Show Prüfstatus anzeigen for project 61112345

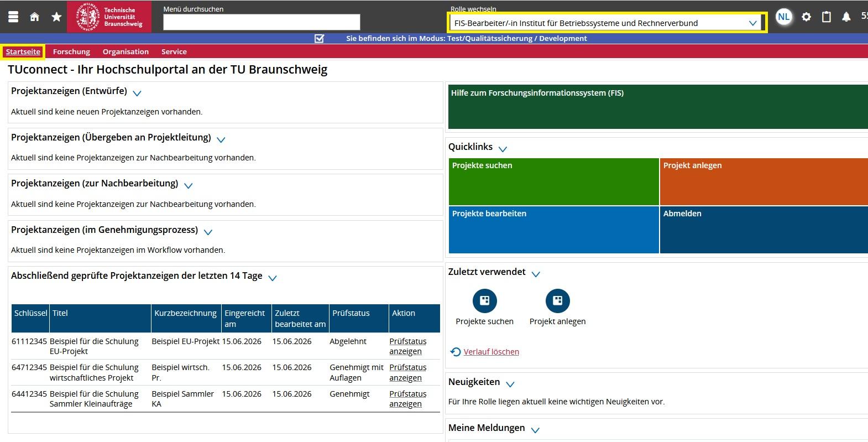[408, 346]
